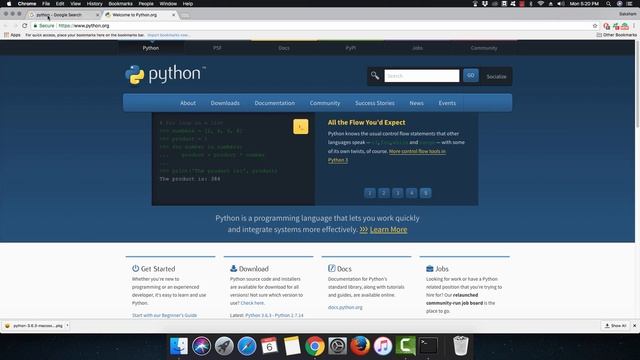Open the beginner's guide link under Get Started
Screen dimensions: 640x360
point(164,315)
